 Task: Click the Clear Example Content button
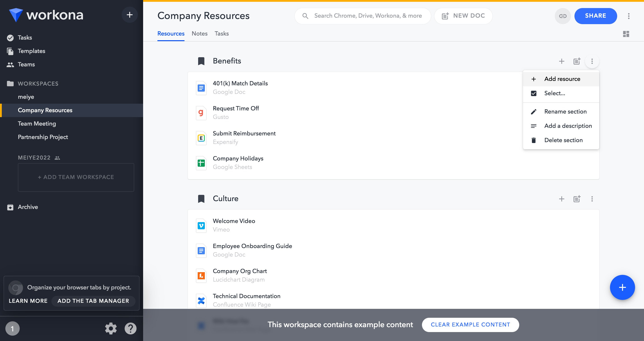coord(470,324)
